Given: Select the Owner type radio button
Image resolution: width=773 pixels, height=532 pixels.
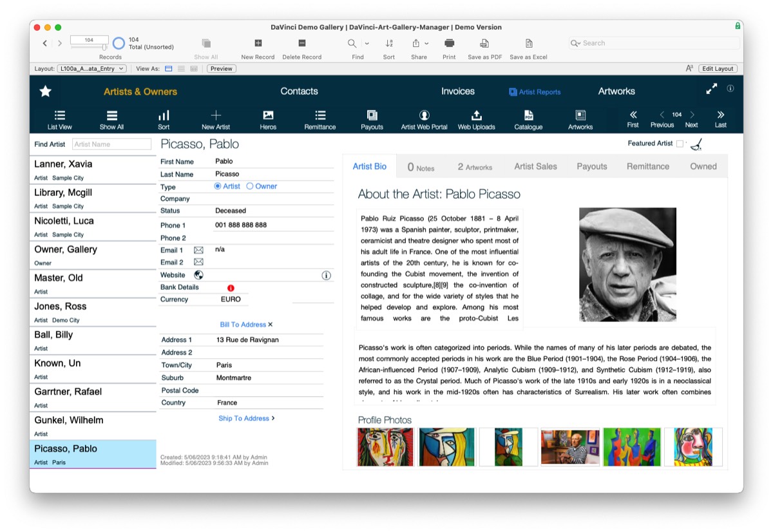Looking at the screenshot, I should pos(250,186).
